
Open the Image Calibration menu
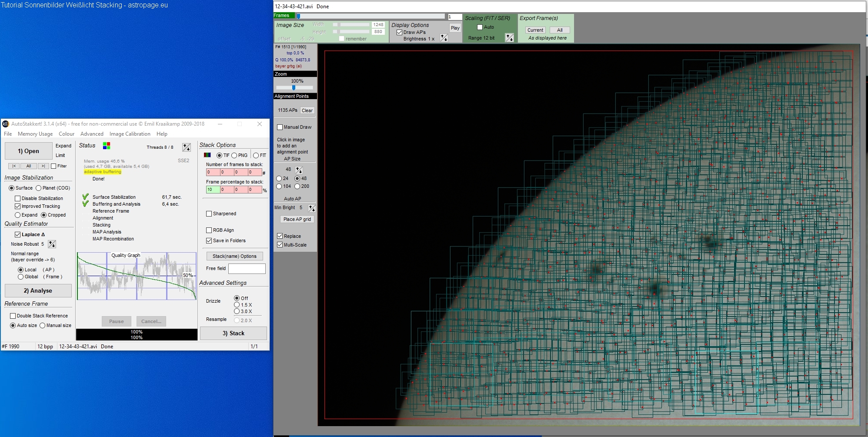click(x=130, y=134)
